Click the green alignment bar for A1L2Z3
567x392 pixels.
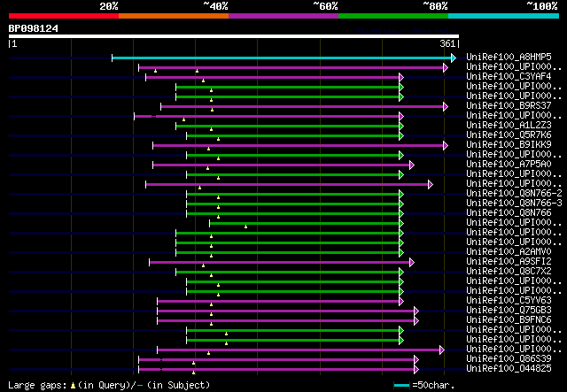coord(287,126)
